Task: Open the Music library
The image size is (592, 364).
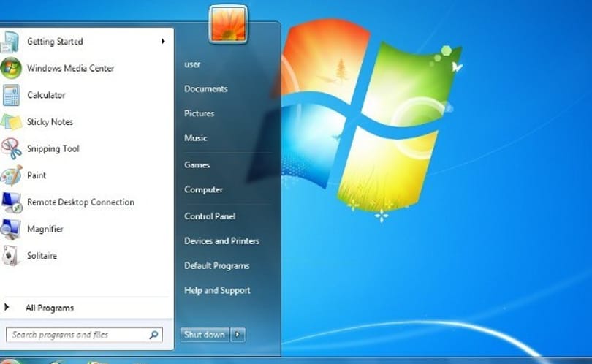Action: click(x=196, y=138)
